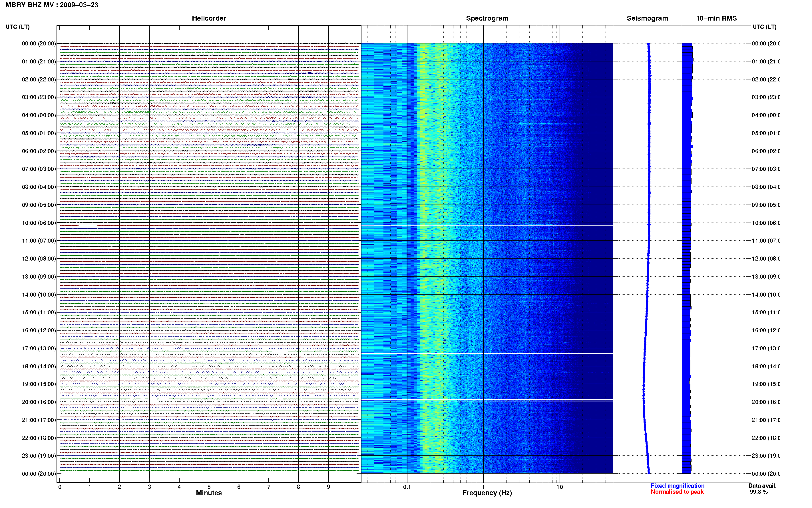The height and width of the screenshot is (508, 812).
Task: Click the RMS bar at 06:00
Action: click(x=687, y=153)
